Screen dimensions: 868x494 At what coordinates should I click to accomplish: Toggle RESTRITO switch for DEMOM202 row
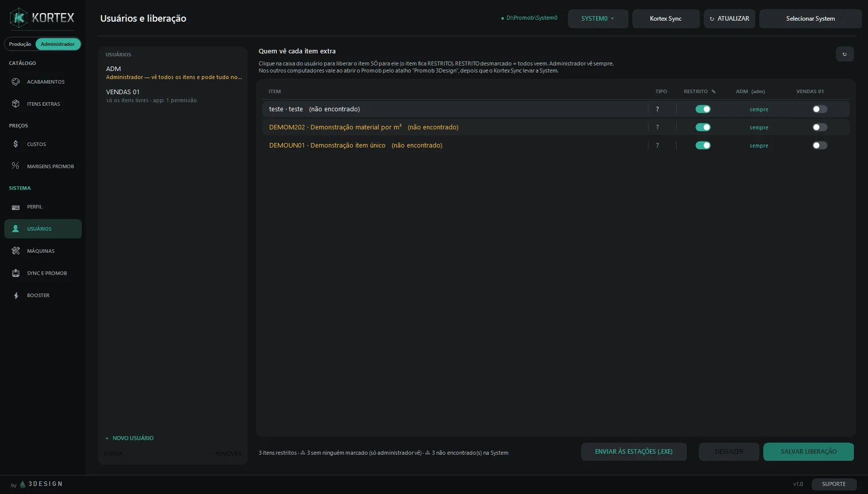[703, 127]
